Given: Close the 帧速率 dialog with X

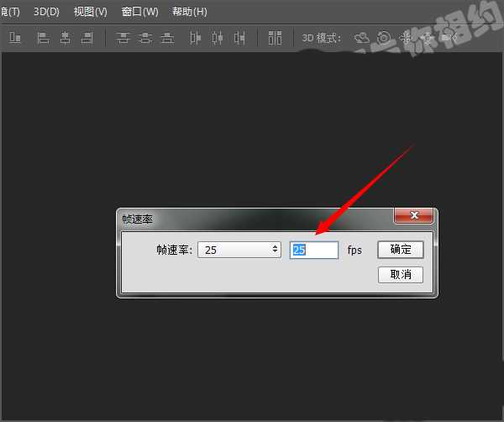Looking at the screenshot, I should point(414,215).
